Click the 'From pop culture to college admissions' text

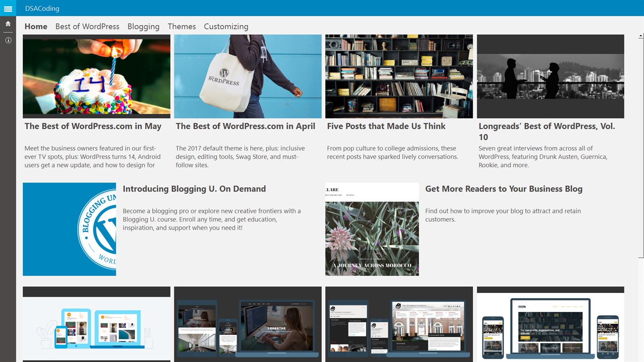point(393,153)
